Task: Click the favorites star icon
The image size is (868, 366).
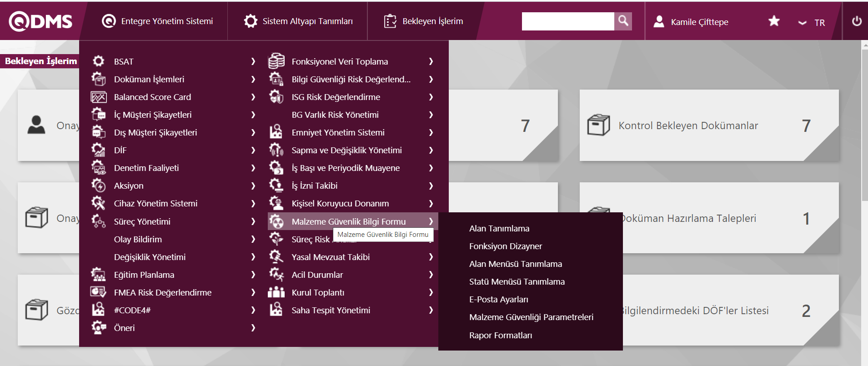Action: click(x=774, y=21)
